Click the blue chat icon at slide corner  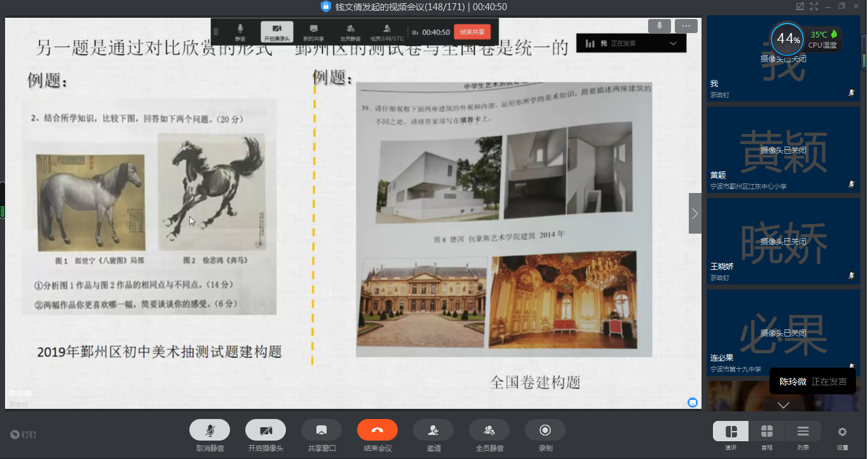click(693, 402)
